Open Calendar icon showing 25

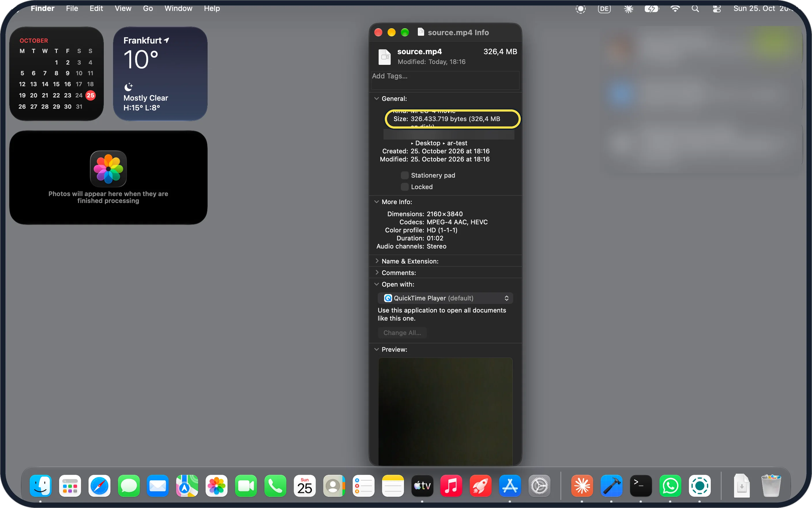(x=305, y=486)
